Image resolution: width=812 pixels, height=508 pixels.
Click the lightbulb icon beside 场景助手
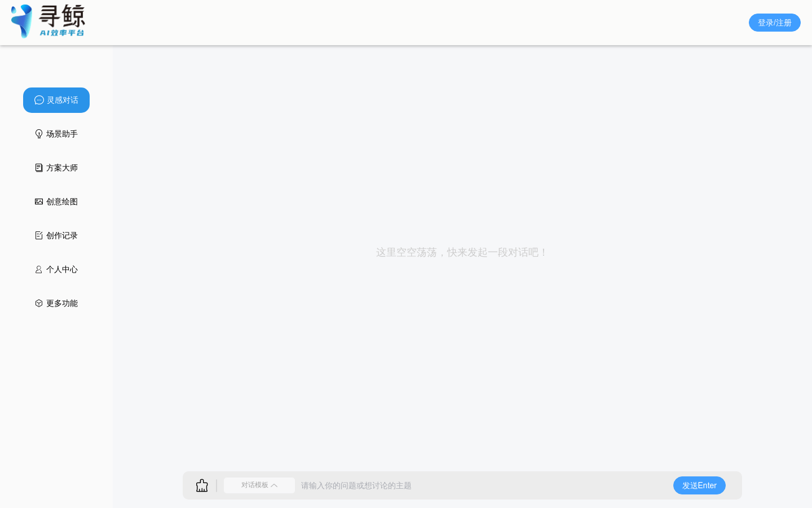point(39,134)
